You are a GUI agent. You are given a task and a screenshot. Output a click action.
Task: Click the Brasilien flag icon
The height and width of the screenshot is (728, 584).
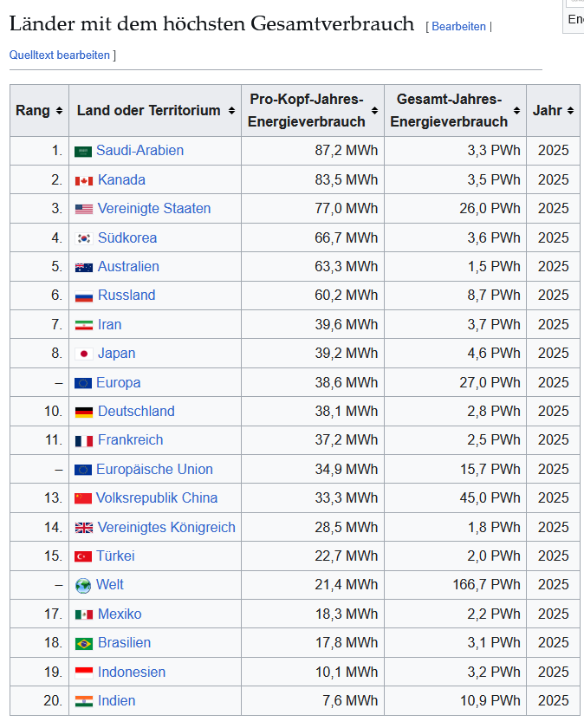coord(84,643)
